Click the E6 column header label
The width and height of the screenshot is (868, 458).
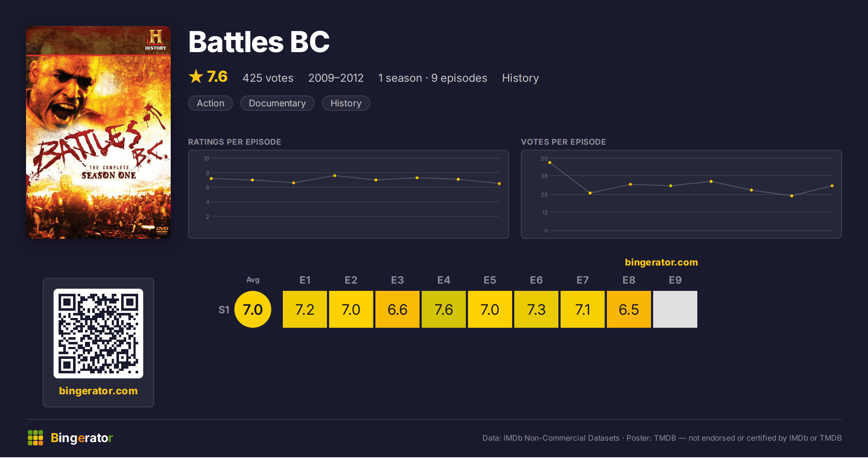click(536, 280)
